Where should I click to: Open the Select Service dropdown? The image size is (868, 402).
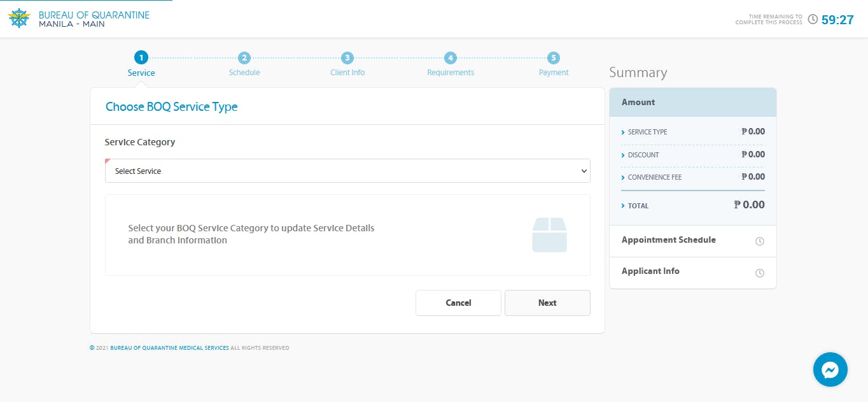pyautogui.click(x=347, y=171)
